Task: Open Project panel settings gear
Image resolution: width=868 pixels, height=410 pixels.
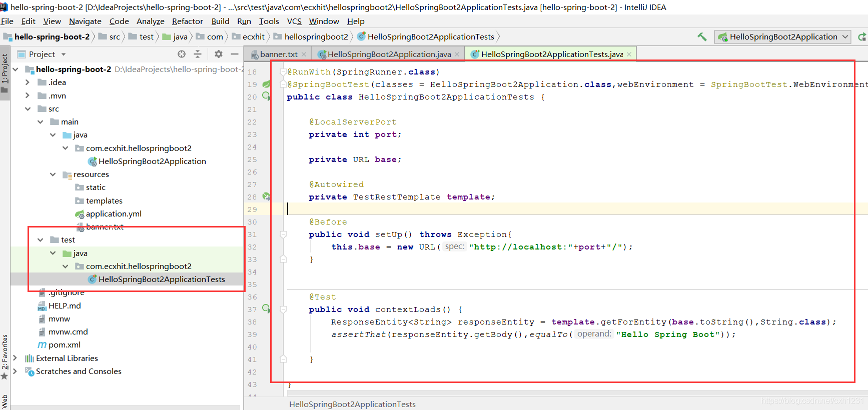Action: tap(219, 54)
